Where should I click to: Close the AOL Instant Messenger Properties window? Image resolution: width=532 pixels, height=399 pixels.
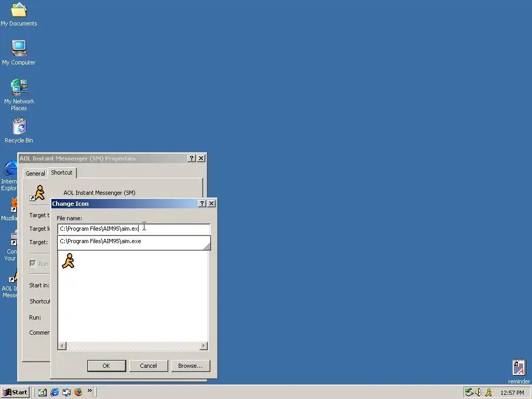tap(201, 158)
